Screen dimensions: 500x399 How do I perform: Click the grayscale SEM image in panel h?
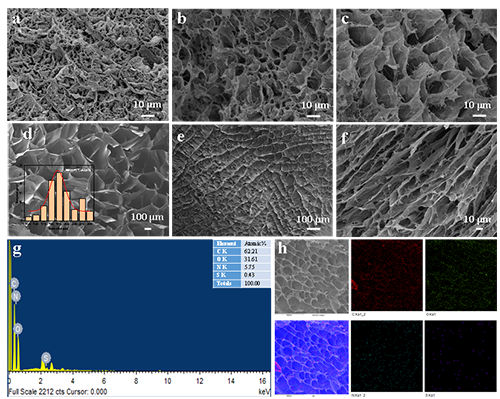pyautogui.click(x=312, y=276)
